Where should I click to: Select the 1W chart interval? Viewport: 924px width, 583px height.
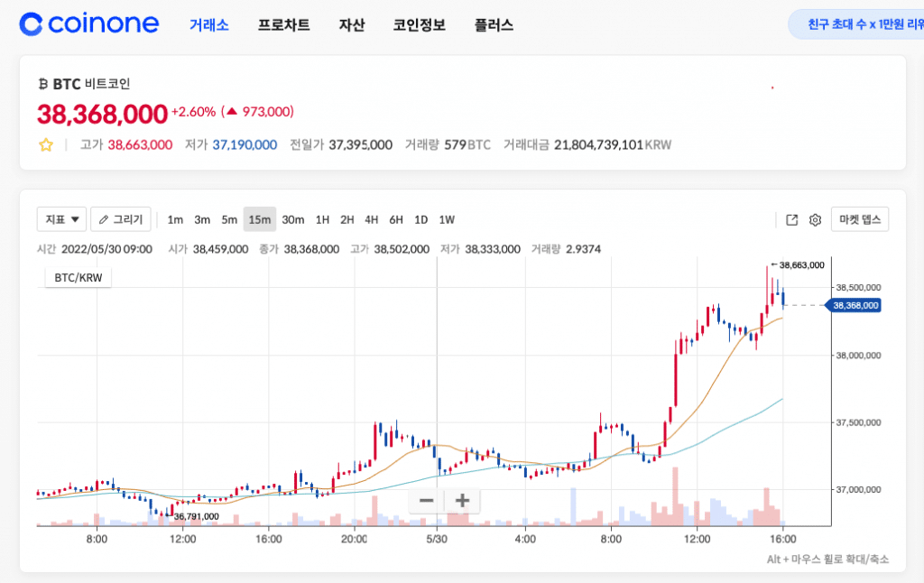447,220
